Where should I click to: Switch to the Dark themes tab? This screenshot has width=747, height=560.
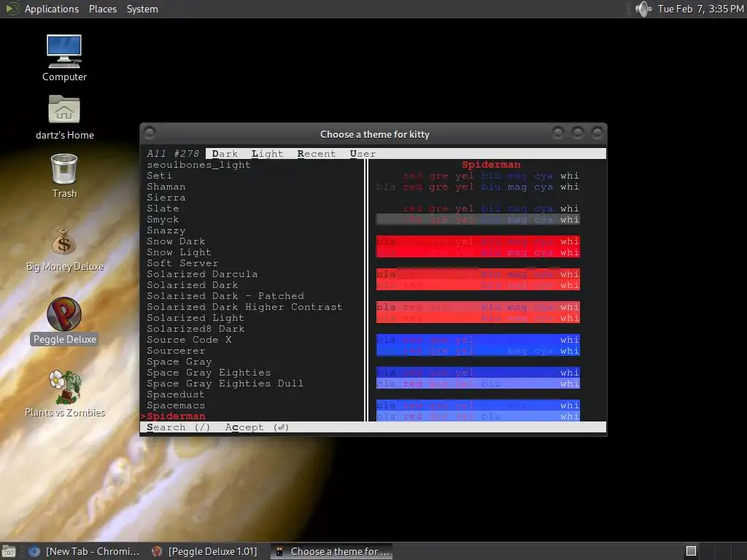225,154
